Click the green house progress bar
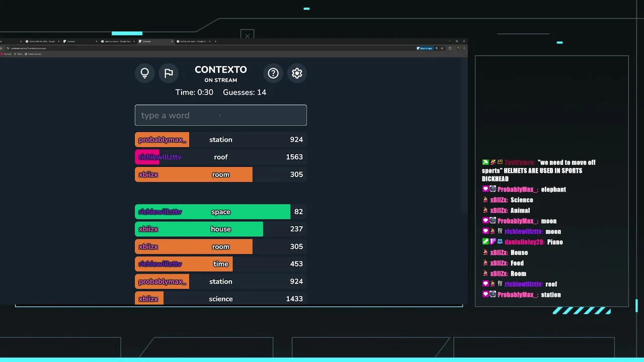This screenshot has height=362, width=644. (199, 229)
